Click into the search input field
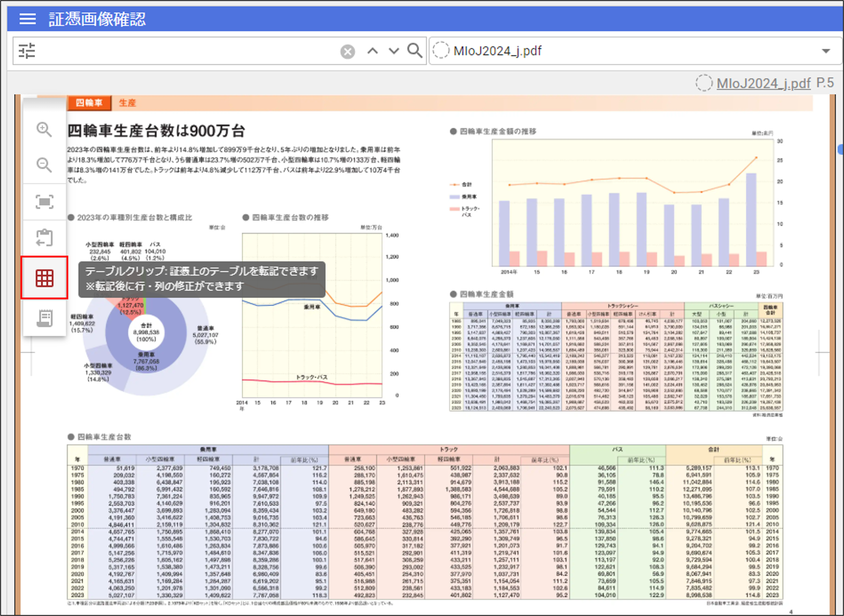 [x=186, y=51]
